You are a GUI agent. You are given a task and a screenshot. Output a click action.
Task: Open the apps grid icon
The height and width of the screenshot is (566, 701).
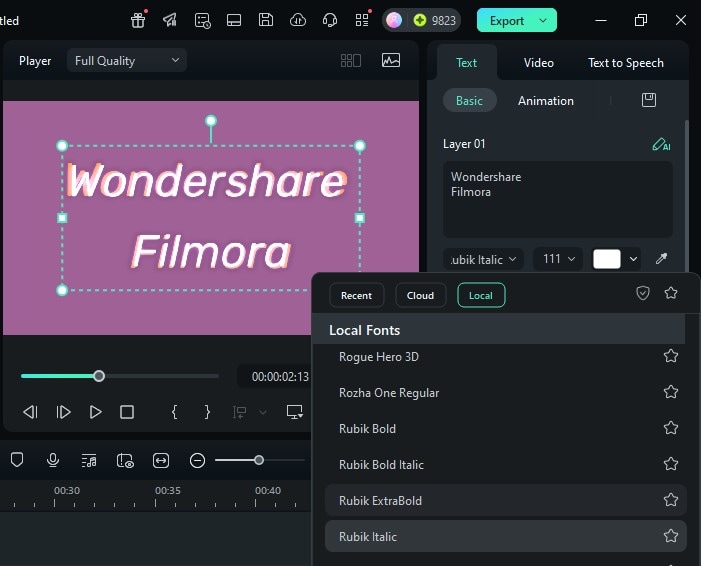(362, 20)
